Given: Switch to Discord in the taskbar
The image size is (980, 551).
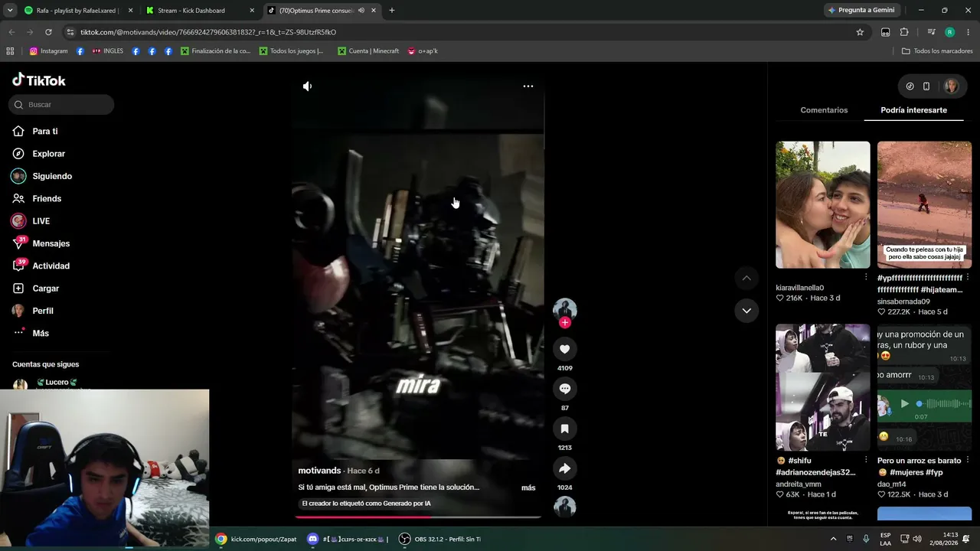Looking at the screenshot, I should [348, 540].
